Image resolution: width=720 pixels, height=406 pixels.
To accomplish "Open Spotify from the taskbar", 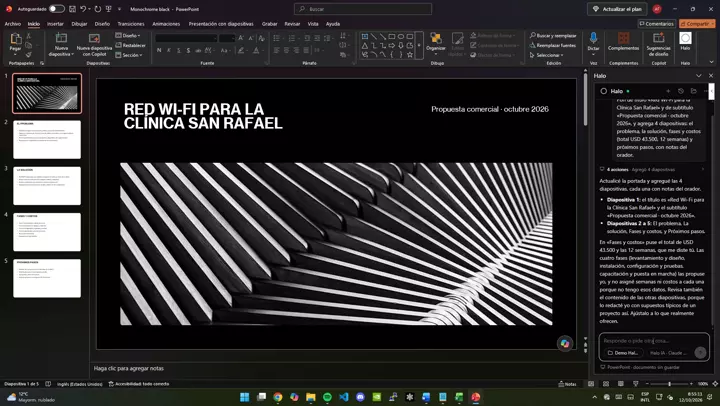I will point(327,397).
